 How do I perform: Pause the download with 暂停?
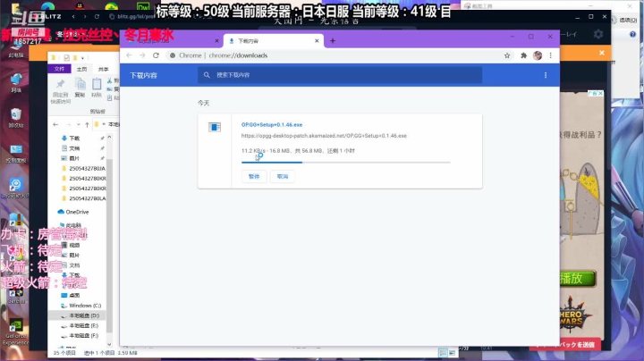tap(254, 176)
